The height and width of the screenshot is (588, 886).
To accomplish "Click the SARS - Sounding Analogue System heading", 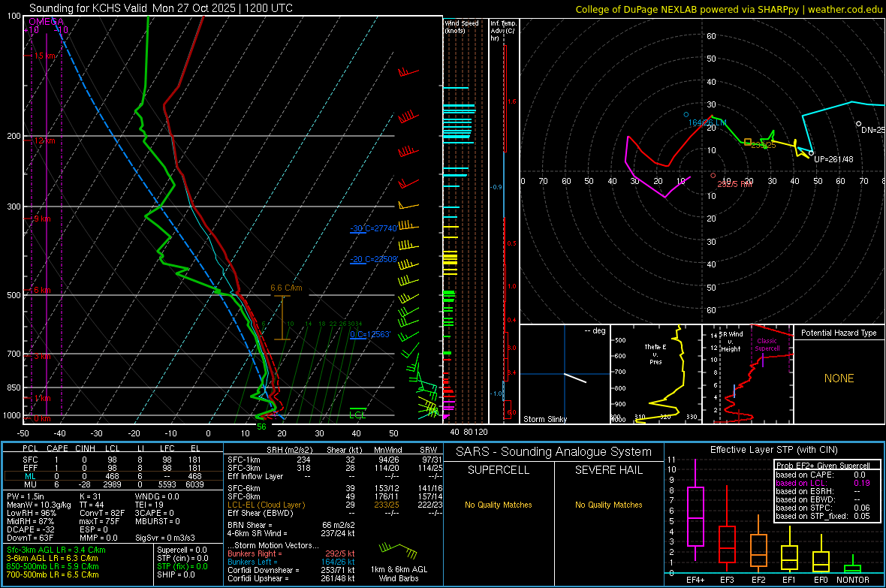I will [554, 452].
